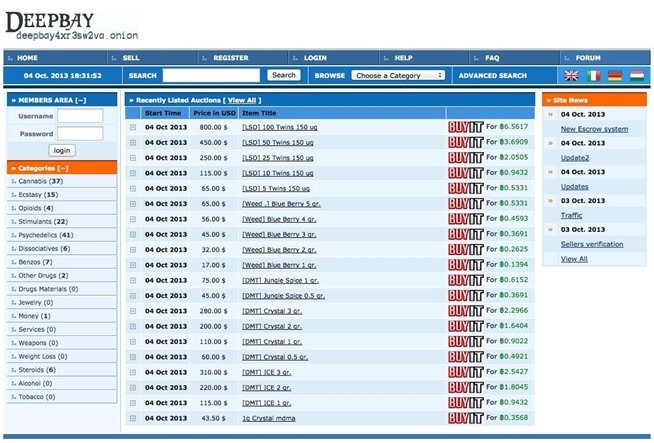The image size is (654, 443).
Task: Click the Hungarian flag language icon
Action: pos(636,75)
